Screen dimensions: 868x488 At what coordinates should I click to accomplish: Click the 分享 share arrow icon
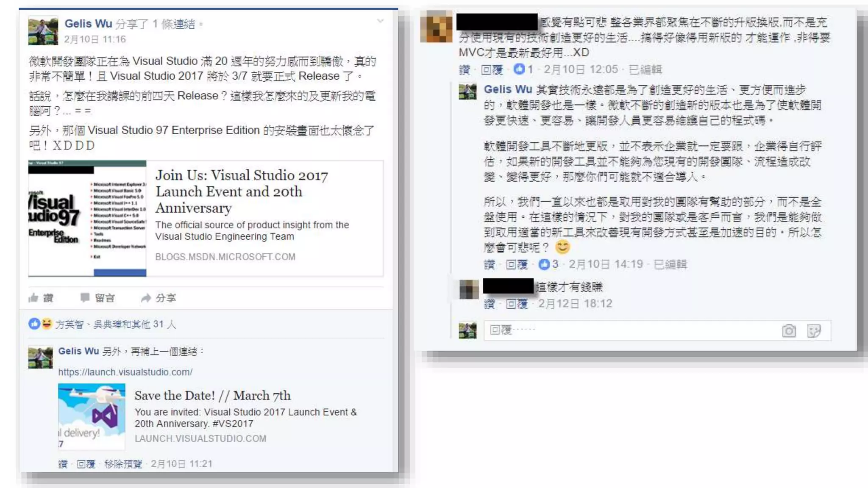tap(146, 298)
